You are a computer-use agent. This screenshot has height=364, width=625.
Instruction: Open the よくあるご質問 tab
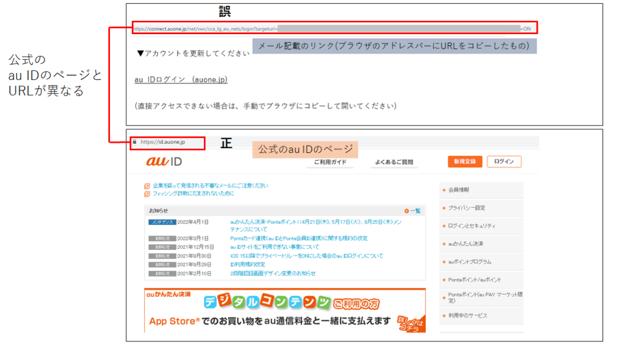click(x=394, y=162)
